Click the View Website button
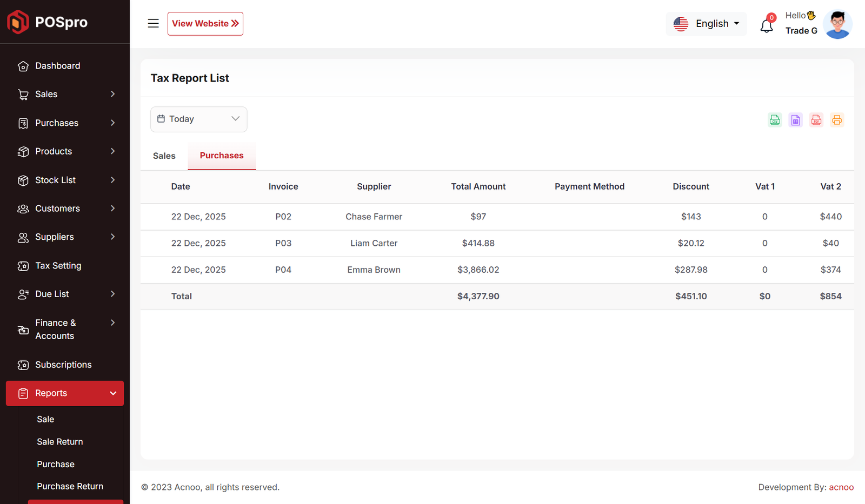The image size is (865, 504). click(205, 24)
